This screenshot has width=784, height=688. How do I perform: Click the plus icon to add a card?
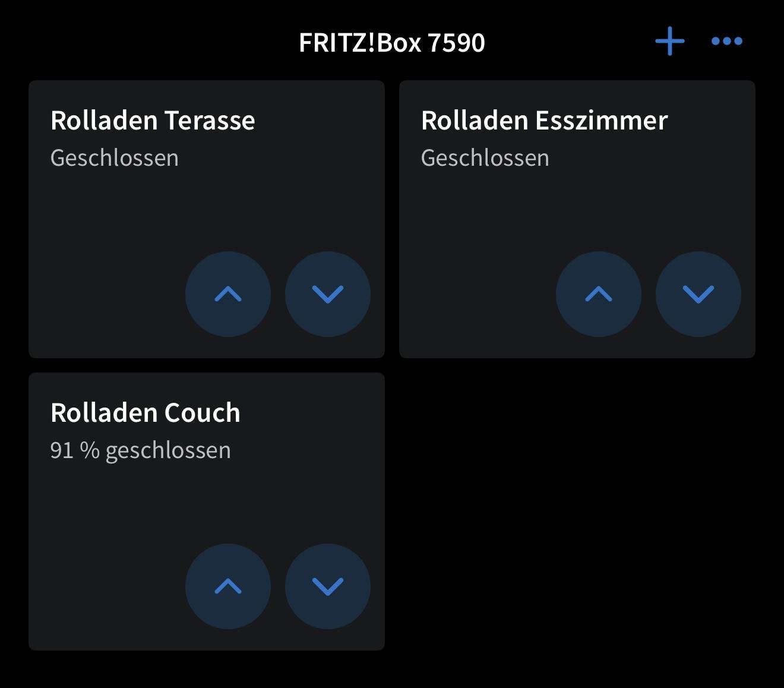668,42
